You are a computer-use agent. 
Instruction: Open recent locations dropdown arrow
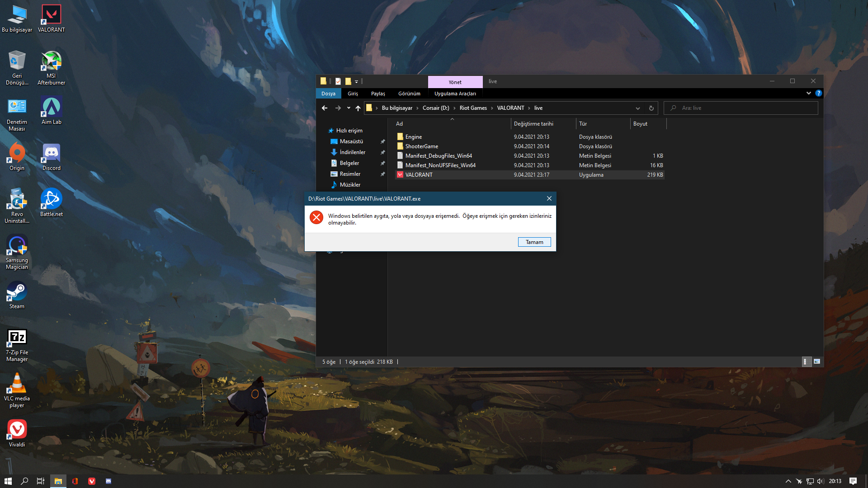point(349,108)
